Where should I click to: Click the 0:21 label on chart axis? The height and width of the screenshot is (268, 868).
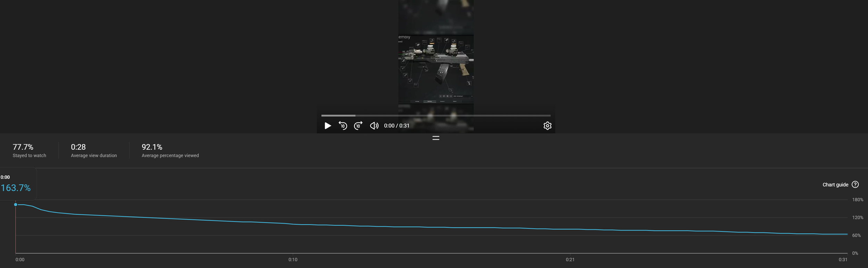pos(570,260)
